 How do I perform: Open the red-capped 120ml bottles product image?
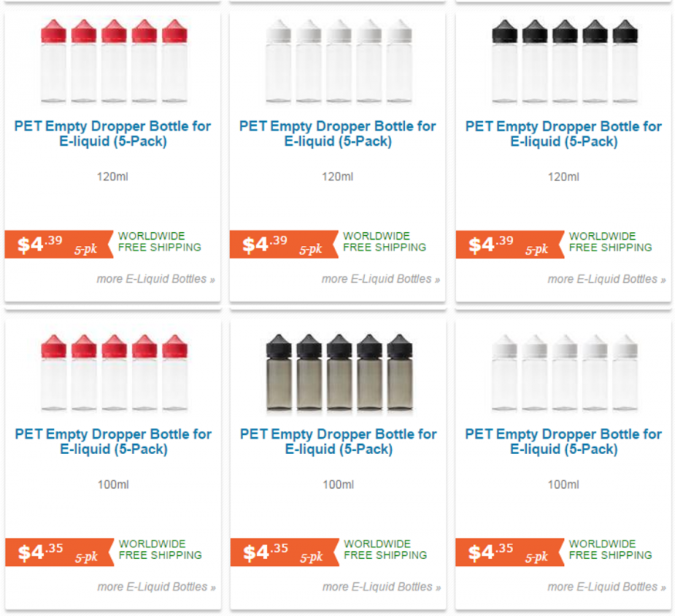tap(113, 62)
